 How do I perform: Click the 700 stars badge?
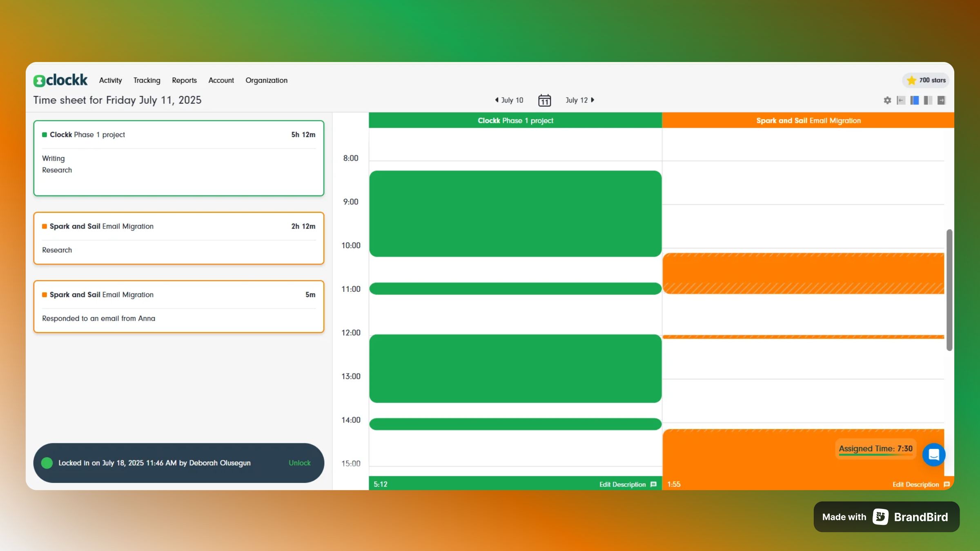click(926, 80)
